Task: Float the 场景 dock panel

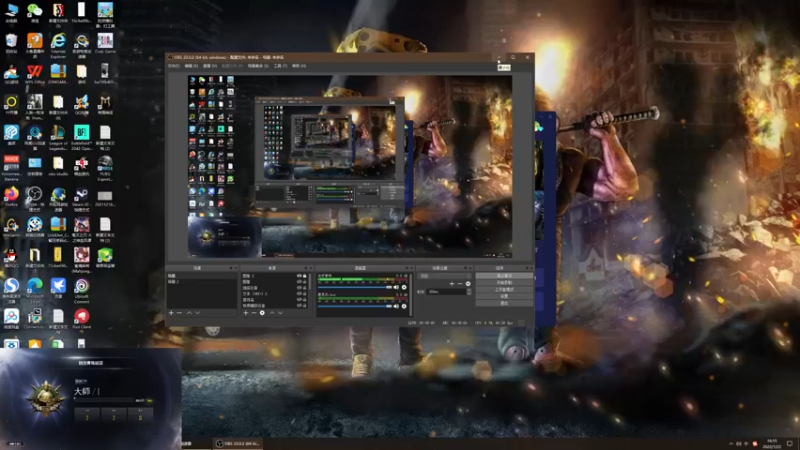Action: click(x=231, y=268)
